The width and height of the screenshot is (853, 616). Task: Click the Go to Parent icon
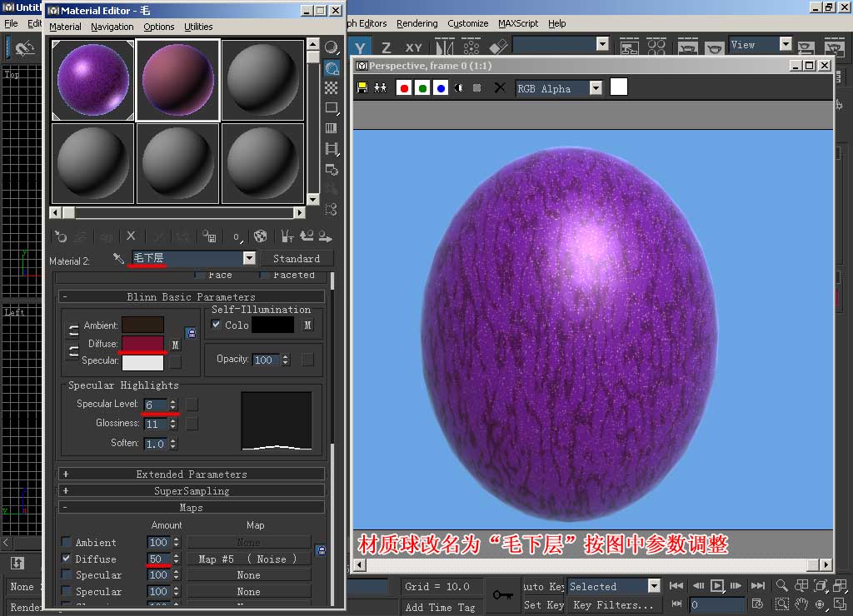coord(307,236)
